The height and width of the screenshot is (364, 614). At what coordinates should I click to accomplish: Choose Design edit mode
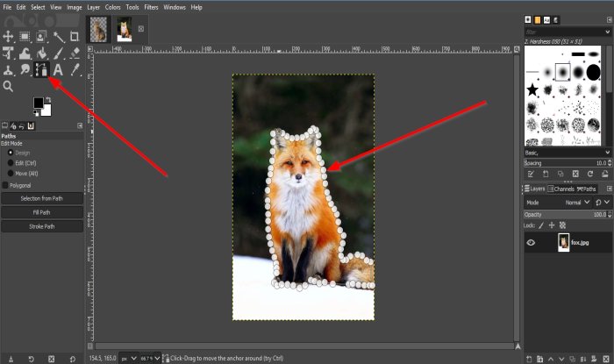(11, 153)
